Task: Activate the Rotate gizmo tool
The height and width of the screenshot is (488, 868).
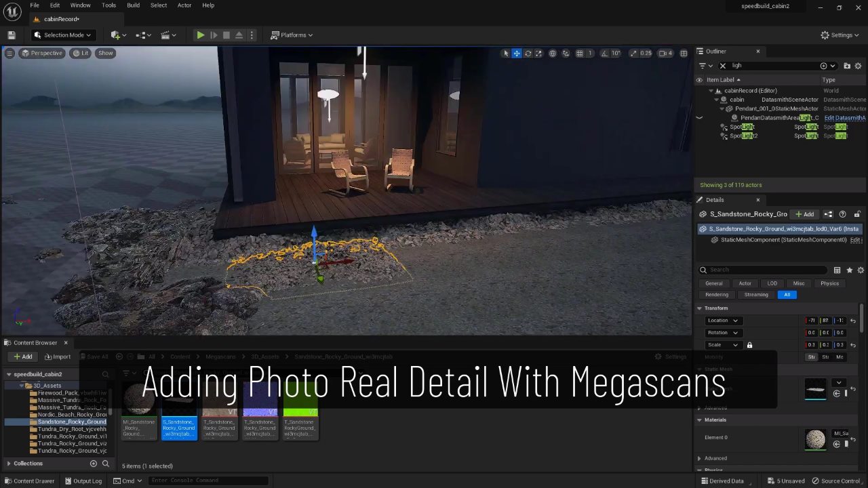Action: pos(528,54)
